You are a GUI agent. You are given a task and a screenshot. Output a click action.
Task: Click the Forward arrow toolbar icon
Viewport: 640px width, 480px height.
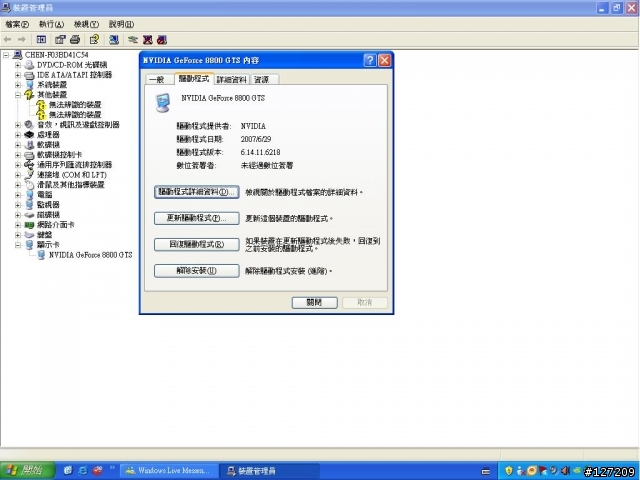[x=22, y=40]
